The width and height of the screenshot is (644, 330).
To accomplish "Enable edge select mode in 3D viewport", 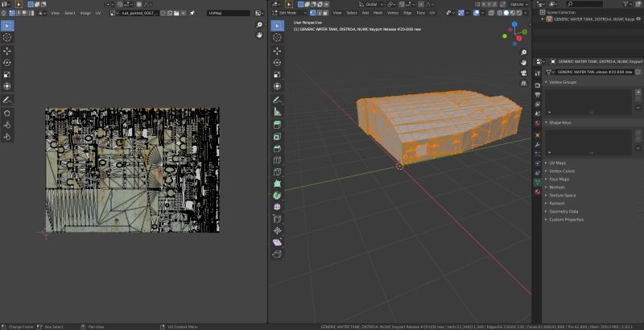I will pos(320,13).
